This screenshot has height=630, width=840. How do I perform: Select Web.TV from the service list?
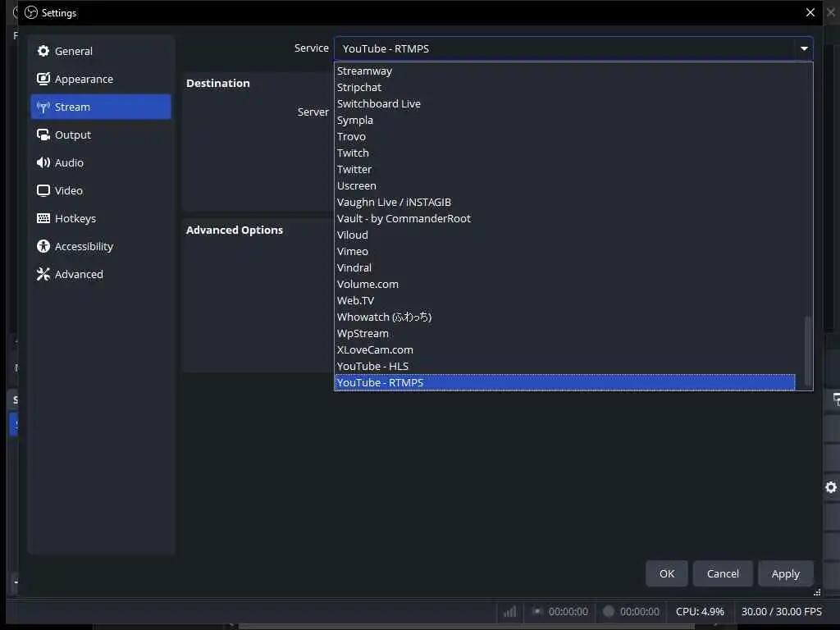click(x=564, y=300)
